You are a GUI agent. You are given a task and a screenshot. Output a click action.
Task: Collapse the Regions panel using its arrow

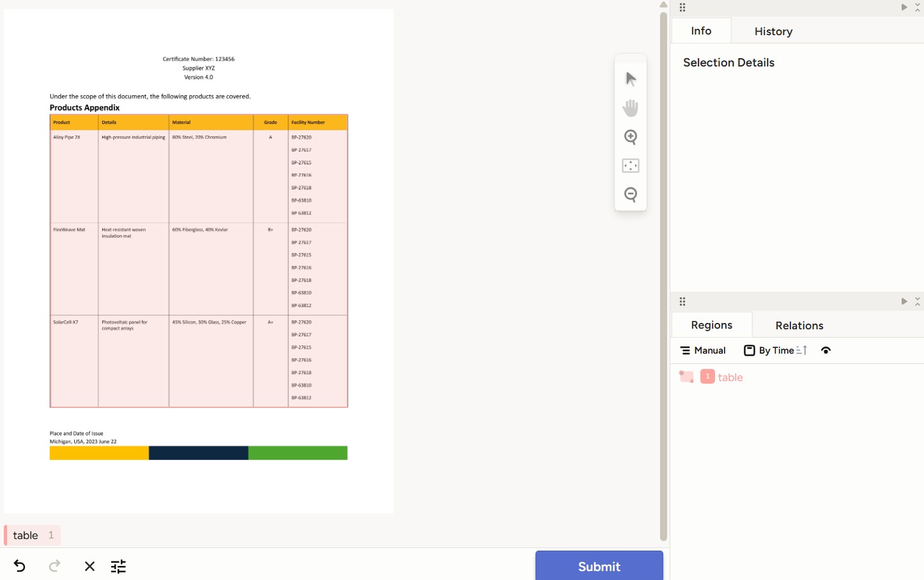904,301
